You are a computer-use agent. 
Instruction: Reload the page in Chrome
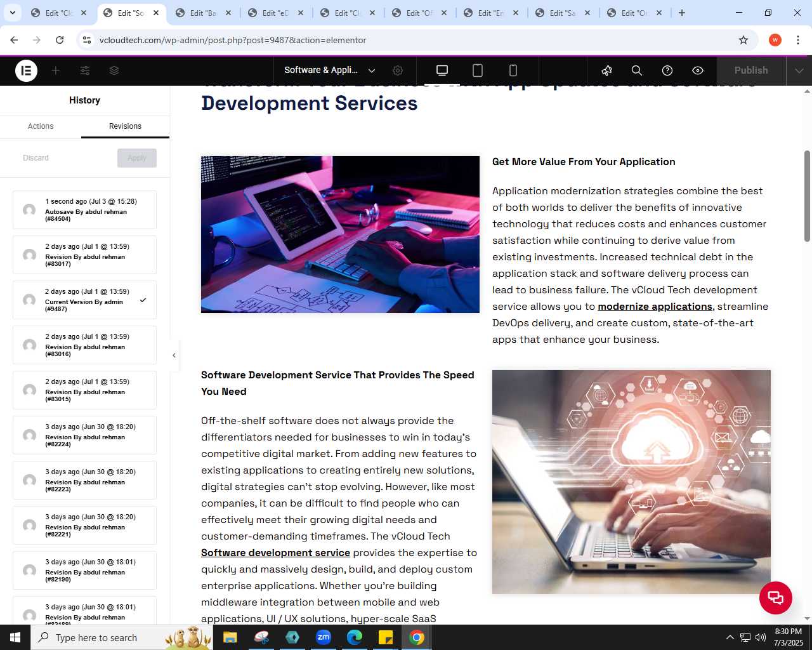[x=60, y=40]
